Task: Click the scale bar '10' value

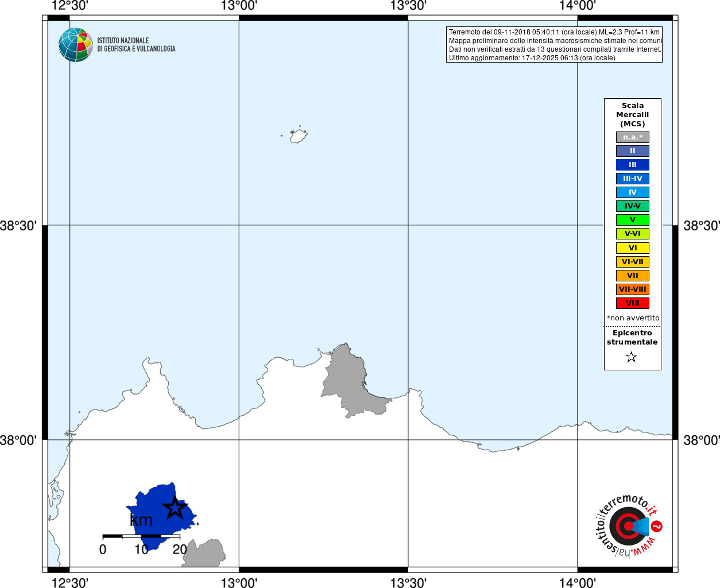Action: click(x=141, y=550)
